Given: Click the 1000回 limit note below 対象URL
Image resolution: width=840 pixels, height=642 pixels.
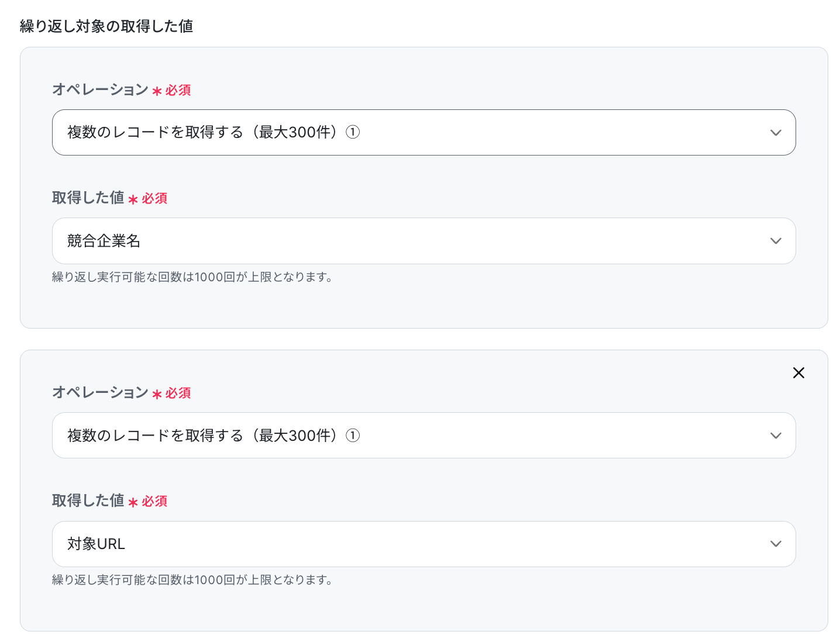Looking at the screenshot, I should pos(192,580).
